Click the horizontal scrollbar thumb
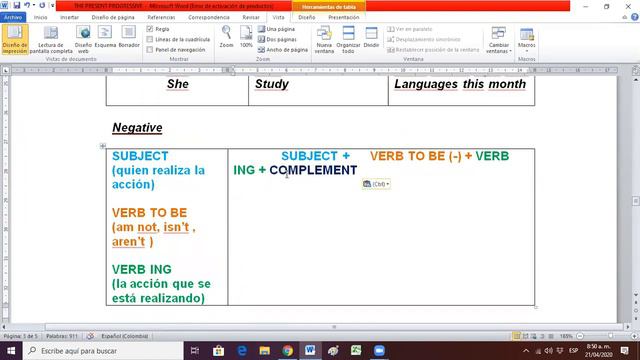The height and width of the screenshot is (360, 640). point(334,327)
